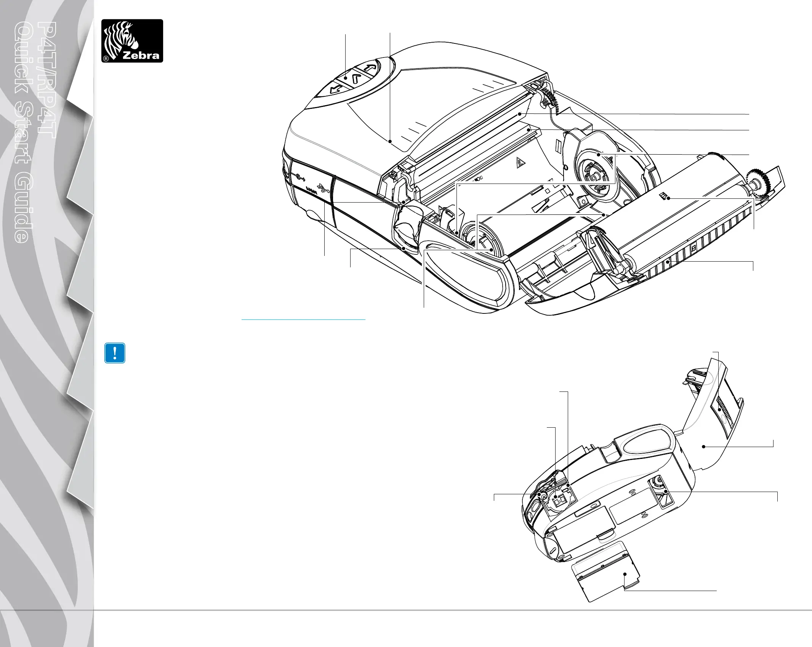Click the USB symbol on the port cover
This screenshot has width=812, height=647.
(324, 188)
